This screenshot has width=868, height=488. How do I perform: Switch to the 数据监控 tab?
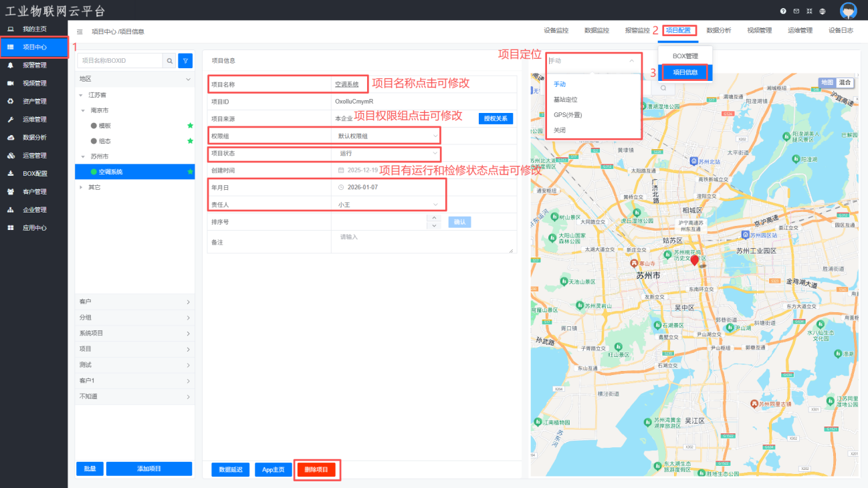point(596,31)
